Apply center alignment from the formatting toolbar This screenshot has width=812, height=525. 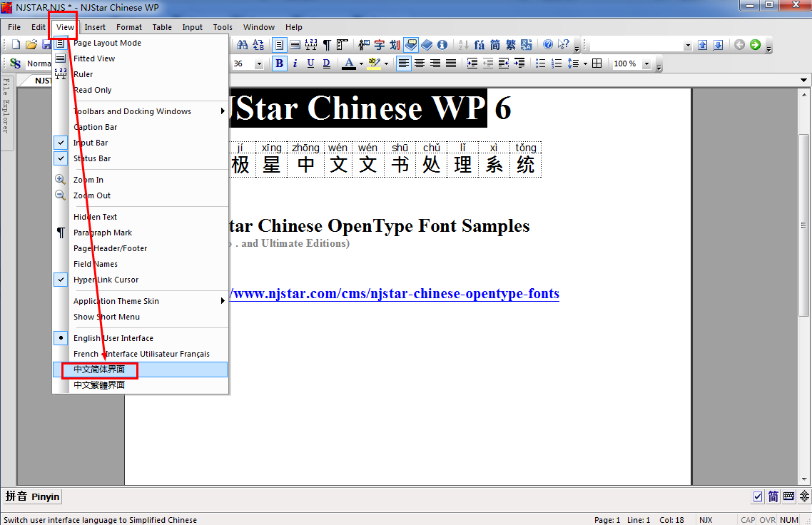coord(420,63)
